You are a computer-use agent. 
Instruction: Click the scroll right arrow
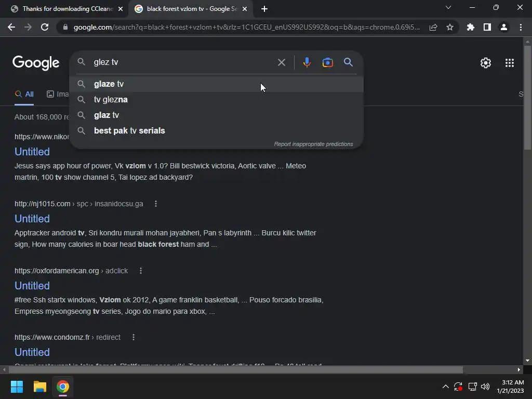[x=519, y=369]
